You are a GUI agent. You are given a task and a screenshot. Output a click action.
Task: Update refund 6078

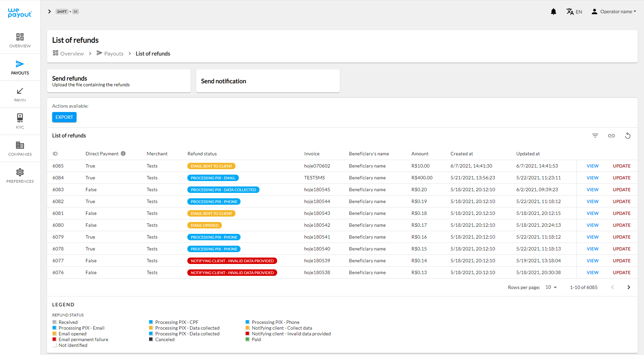click(622, 249)
